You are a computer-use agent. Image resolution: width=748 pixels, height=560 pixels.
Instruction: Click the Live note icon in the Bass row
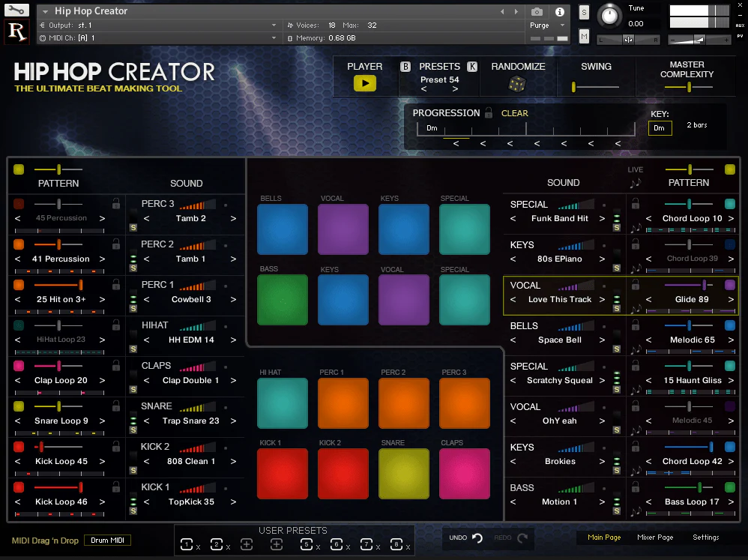(x=636, y=513)
